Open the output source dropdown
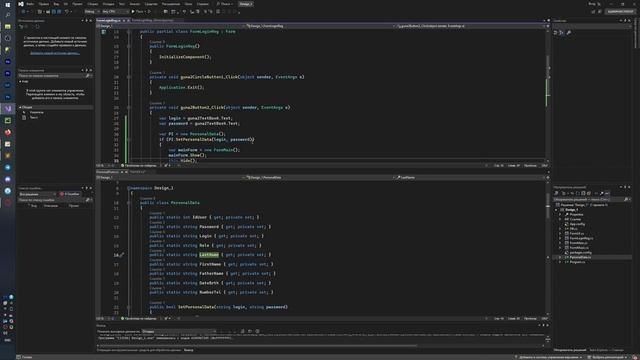 point(179,331)
